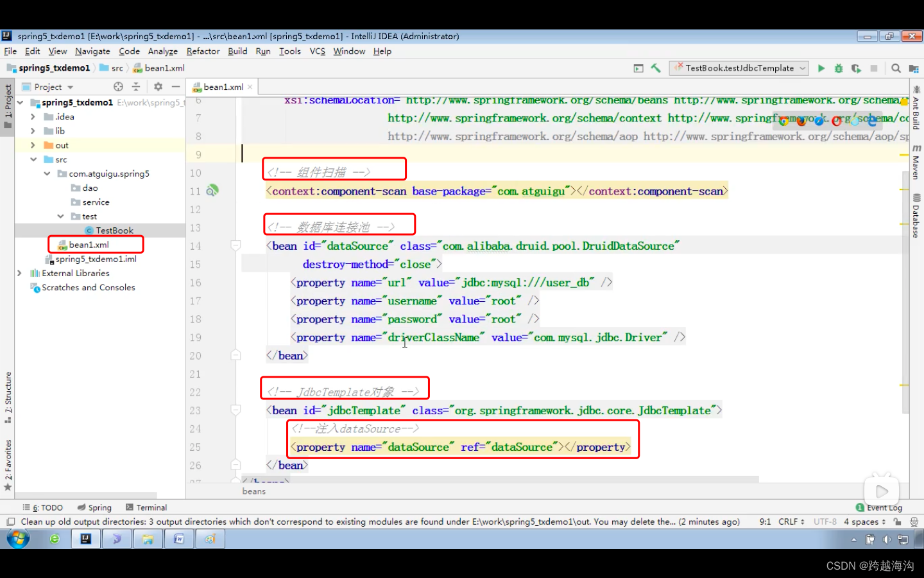
Task: Open bean1.xml in Safari browser icon
Action: click(x=819, y=120)
